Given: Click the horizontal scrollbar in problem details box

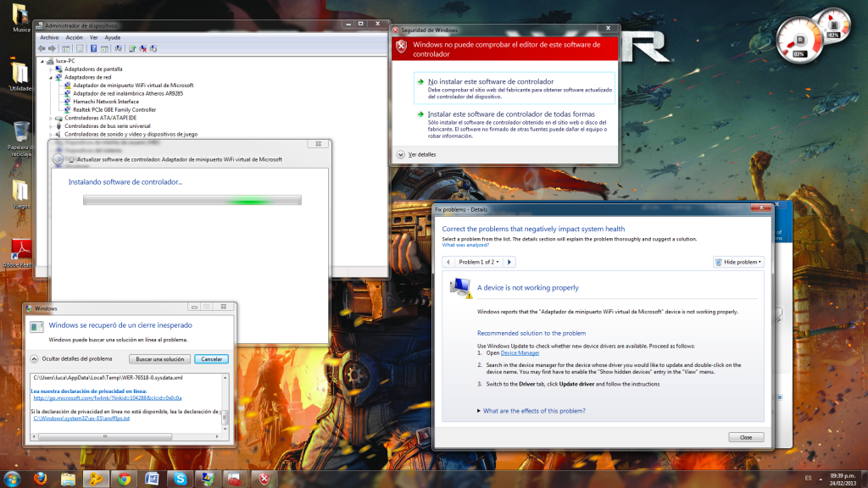Looking at the screenshot, I should (125, 436).
